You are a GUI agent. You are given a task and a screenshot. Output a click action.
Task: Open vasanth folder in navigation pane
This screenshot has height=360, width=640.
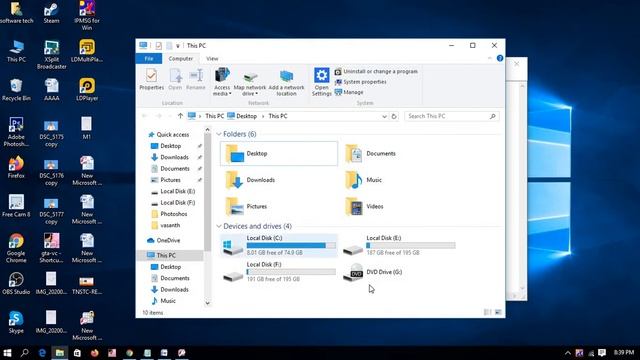(170, 225)
